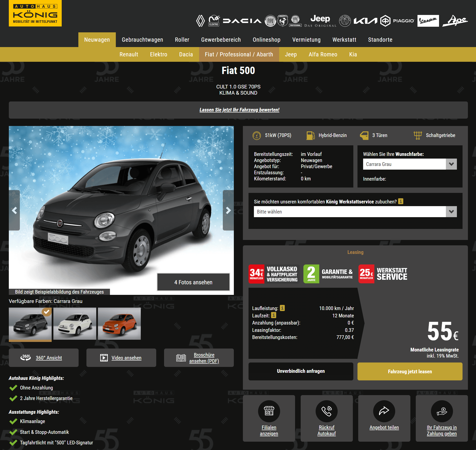Click the Dacia brand logo
Image resolution: width=476 pixels, height=450 pixels.
click(x=242, y=21)
